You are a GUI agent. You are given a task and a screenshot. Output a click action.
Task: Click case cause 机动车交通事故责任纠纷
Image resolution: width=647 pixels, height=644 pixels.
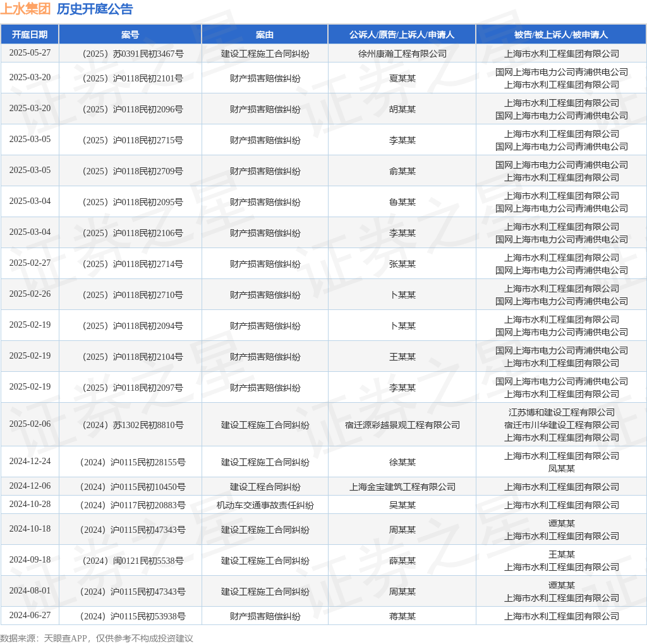pos(265,505)
